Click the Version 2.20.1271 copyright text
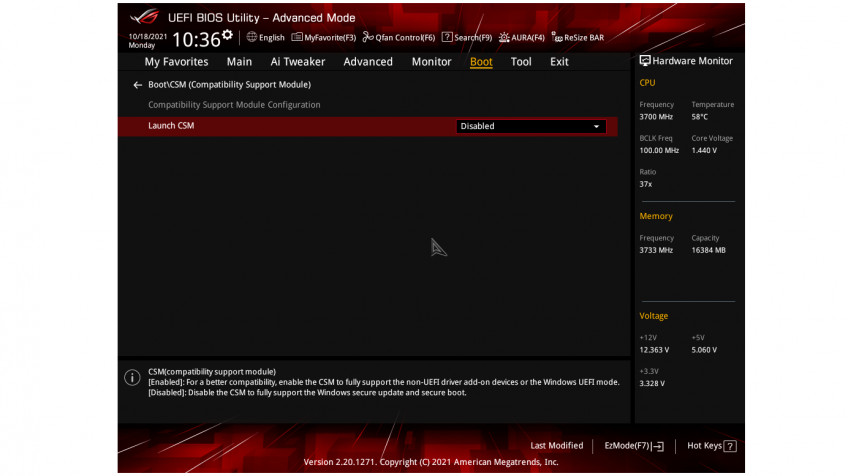Screen dimensions: 848x476 click(431, 462)
